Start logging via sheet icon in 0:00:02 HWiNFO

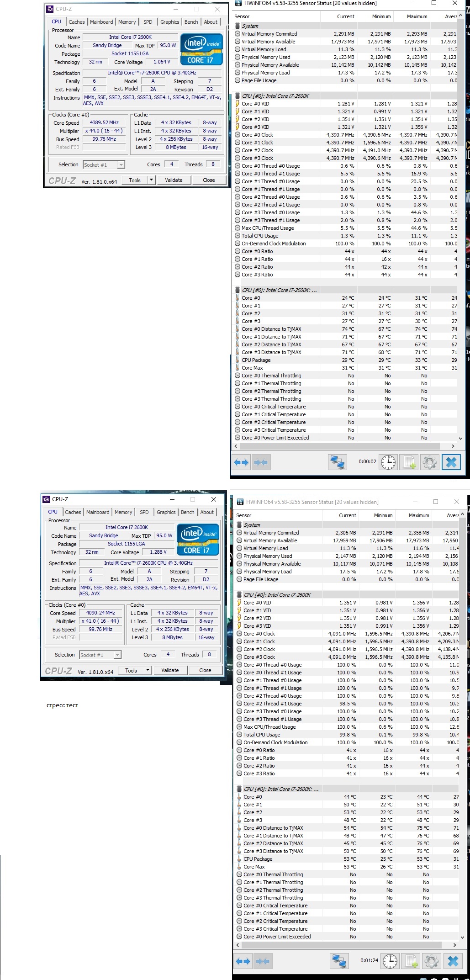coord(409,462)
